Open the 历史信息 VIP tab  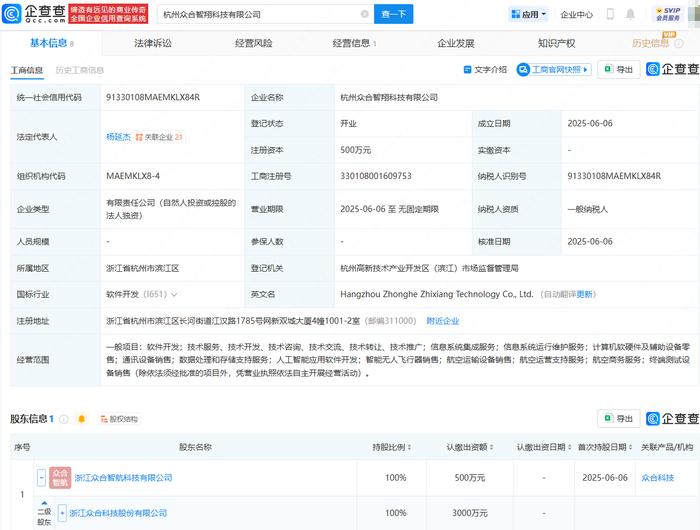point(650,43)
